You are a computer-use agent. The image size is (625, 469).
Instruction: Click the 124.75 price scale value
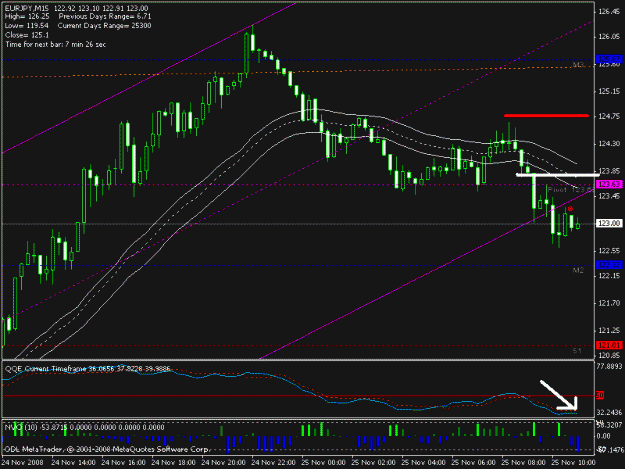[x=609, y=116]
